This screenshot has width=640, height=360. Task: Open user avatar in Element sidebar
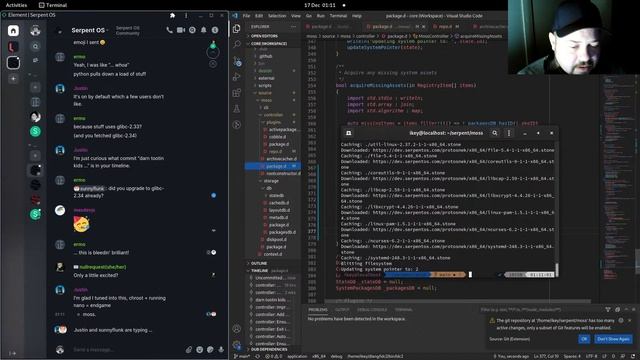pyautogui.click(x=36, y=30)
